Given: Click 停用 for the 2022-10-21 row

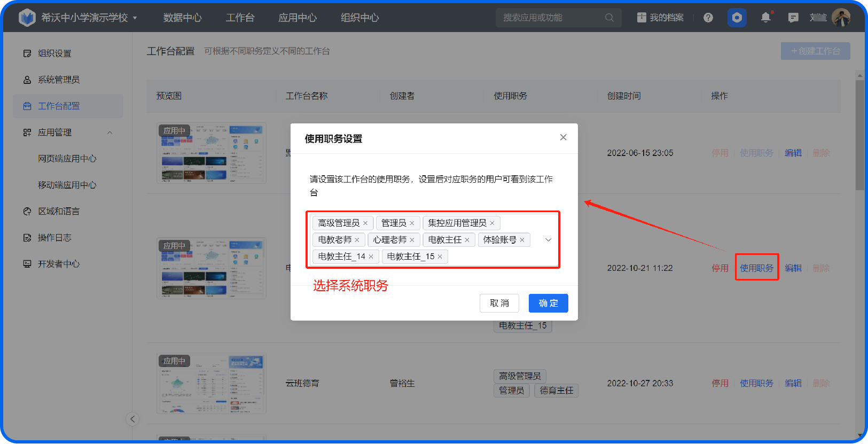Looking at the screenshot, I should coord(720,268).
